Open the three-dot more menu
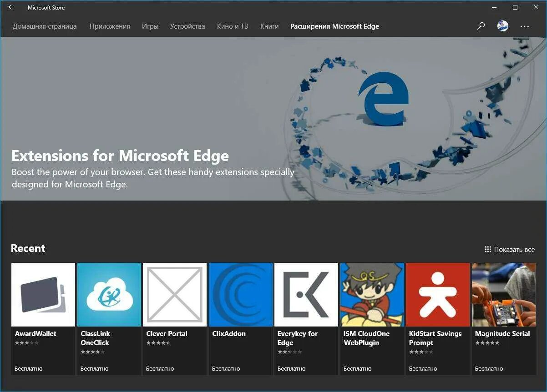Image resolution: width=547 pixels, height=392 pixels. (525, 26)
